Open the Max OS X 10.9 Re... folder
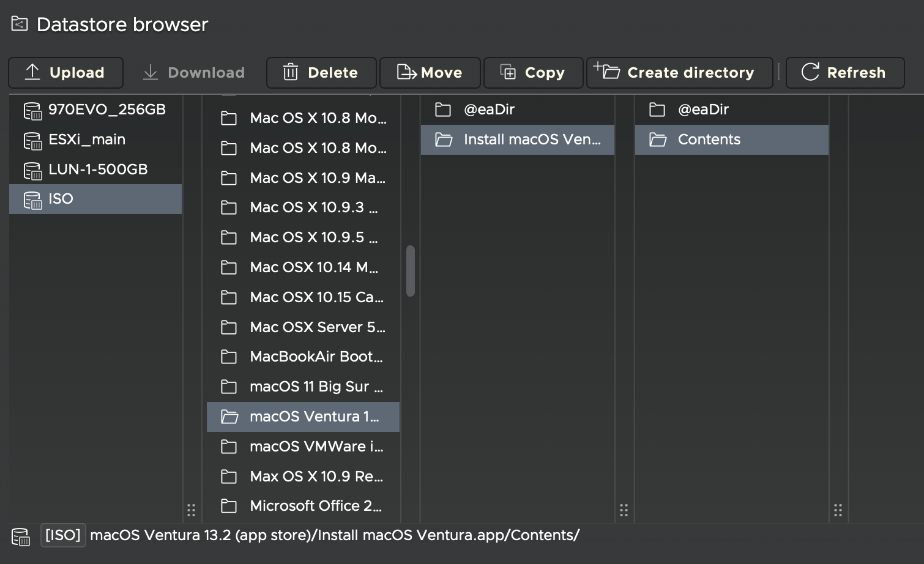 (303, 477)
